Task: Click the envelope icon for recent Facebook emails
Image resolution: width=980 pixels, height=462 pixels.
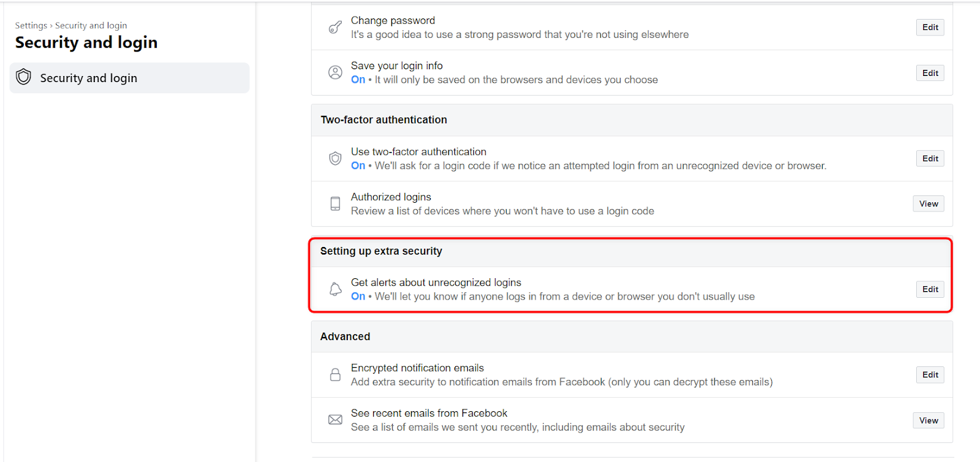Action: coord(335,420)
